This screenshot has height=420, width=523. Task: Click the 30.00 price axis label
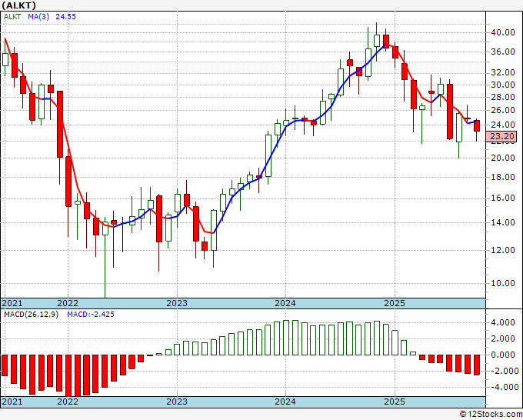click(x=503, y=85)
